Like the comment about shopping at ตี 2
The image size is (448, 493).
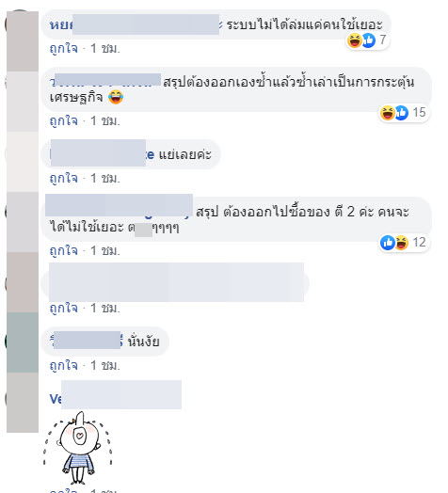pyautogui.click(x=64, y=250)
